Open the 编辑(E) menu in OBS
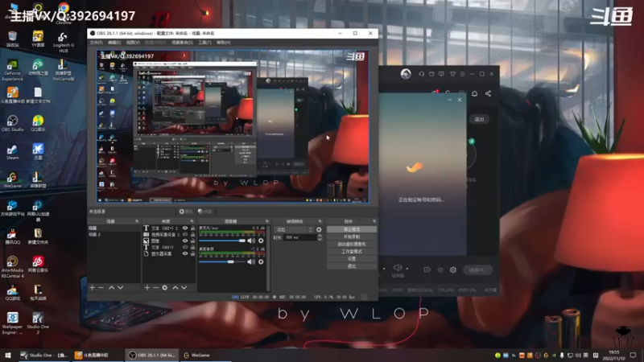 tap(114, 43)
